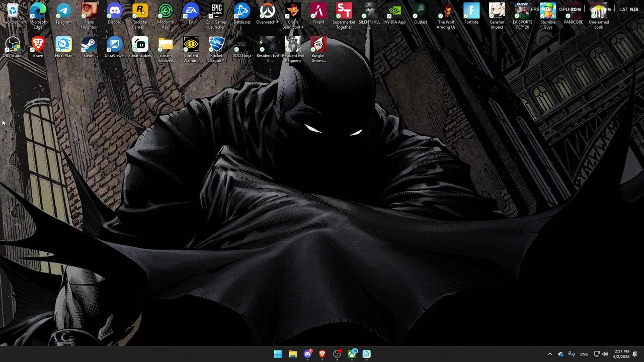
Task: Select The Wolf Among Us icon
Action: [x=446, y=16]
